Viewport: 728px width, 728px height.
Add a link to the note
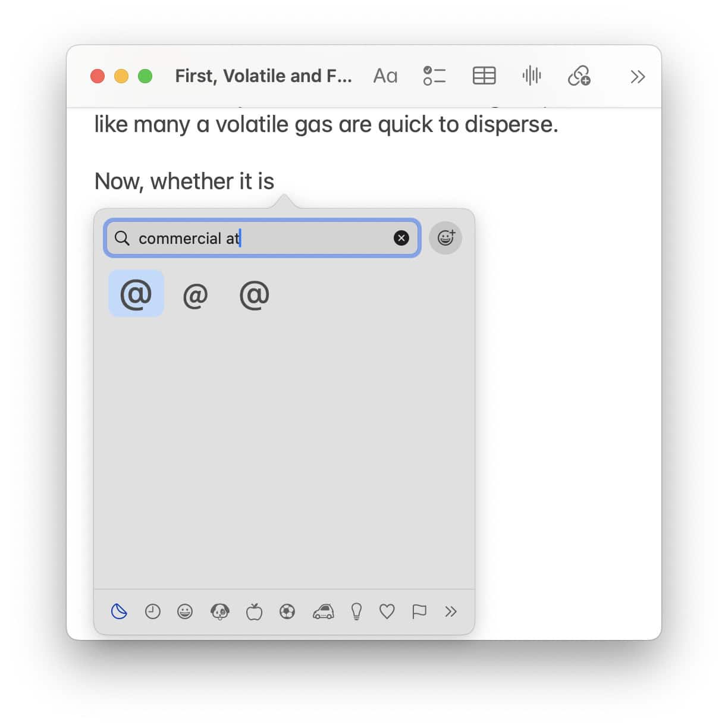pyautogui.click(x=579, y=76)
